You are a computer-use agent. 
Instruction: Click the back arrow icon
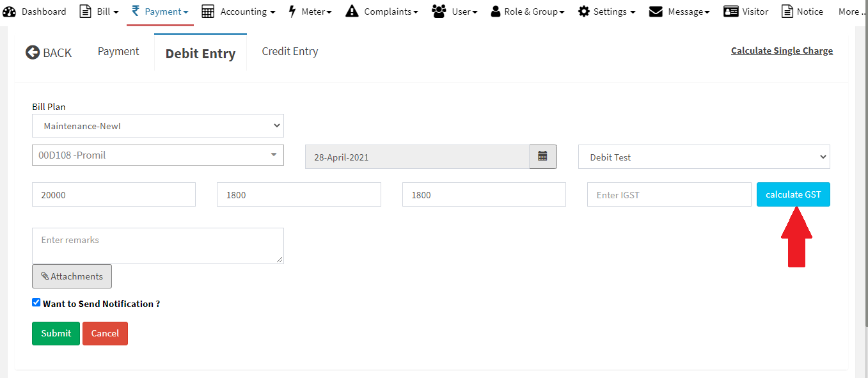tap(33, 52)
